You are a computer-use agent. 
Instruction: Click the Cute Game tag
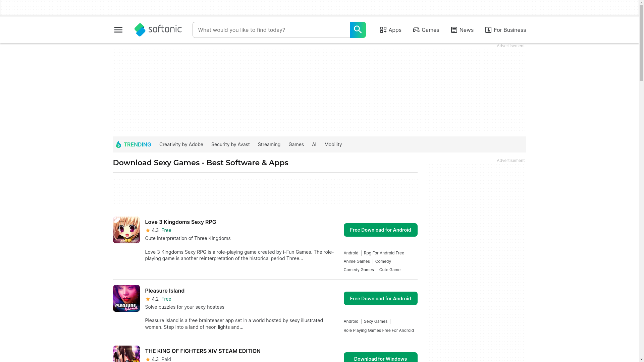(390, 270)
